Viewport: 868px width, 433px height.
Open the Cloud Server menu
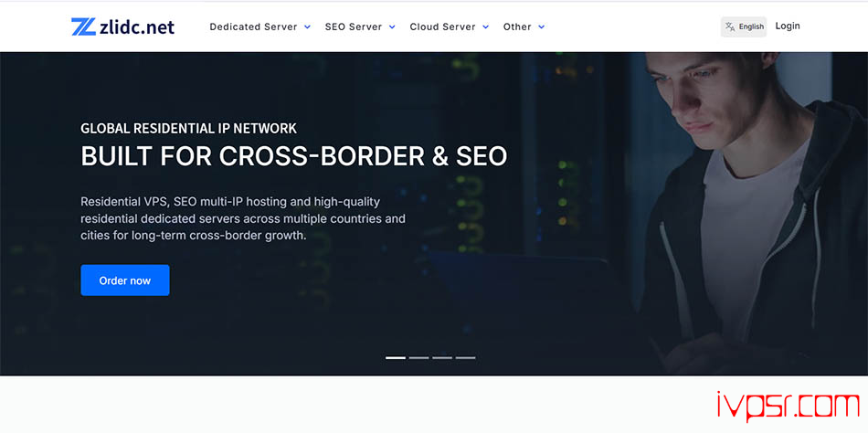coord(442,26)
